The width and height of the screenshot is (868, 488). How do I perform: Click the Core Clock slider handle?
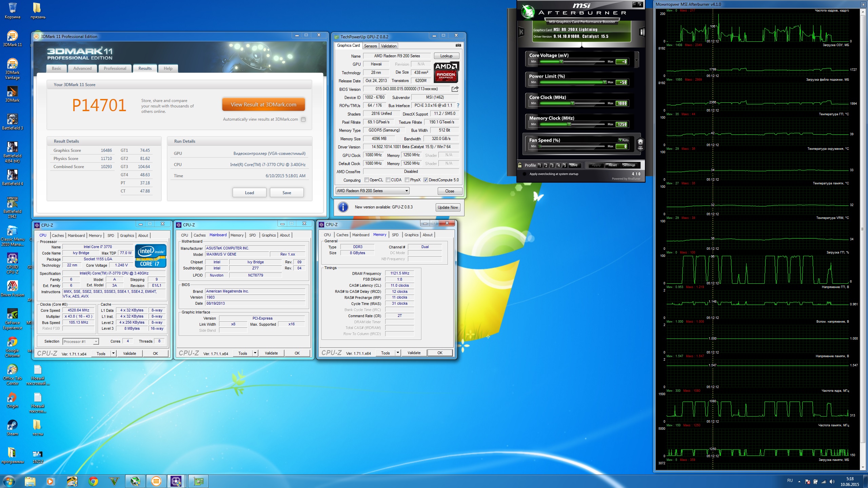point(573,103)
